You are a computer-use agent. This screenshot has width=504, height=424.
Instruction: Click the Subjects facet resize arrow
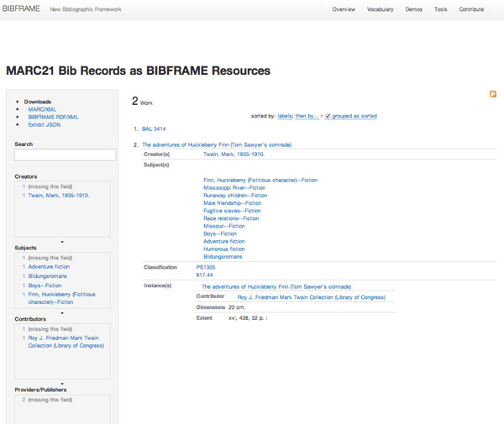click(x=62, y=311)
